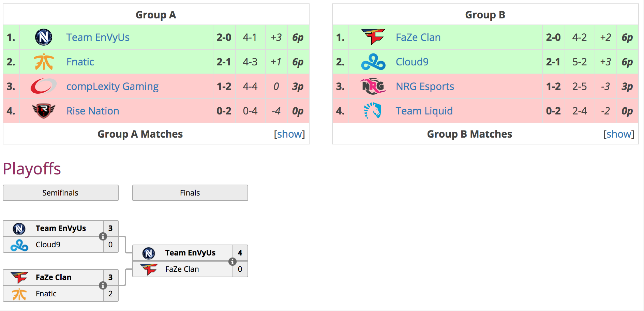The image size is (644, 311).
Task: Open match info for the Finals match
Action: 233,261
